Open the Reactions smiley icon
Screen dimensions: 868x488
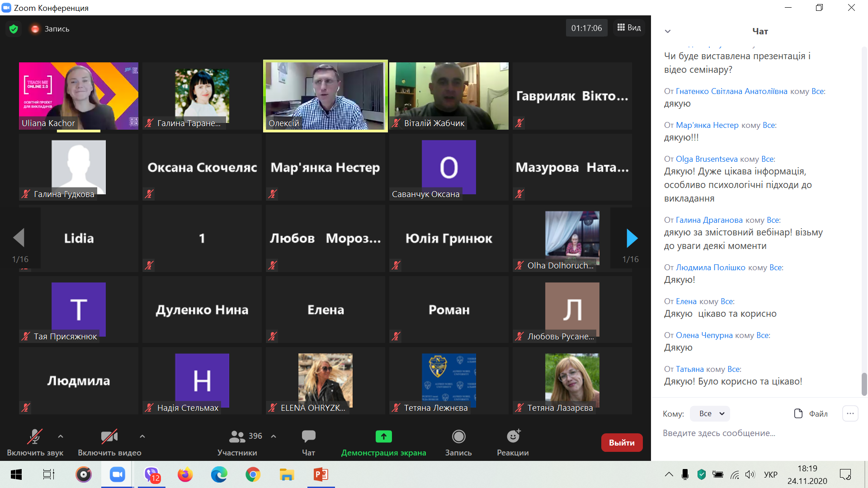pos(513,436)
